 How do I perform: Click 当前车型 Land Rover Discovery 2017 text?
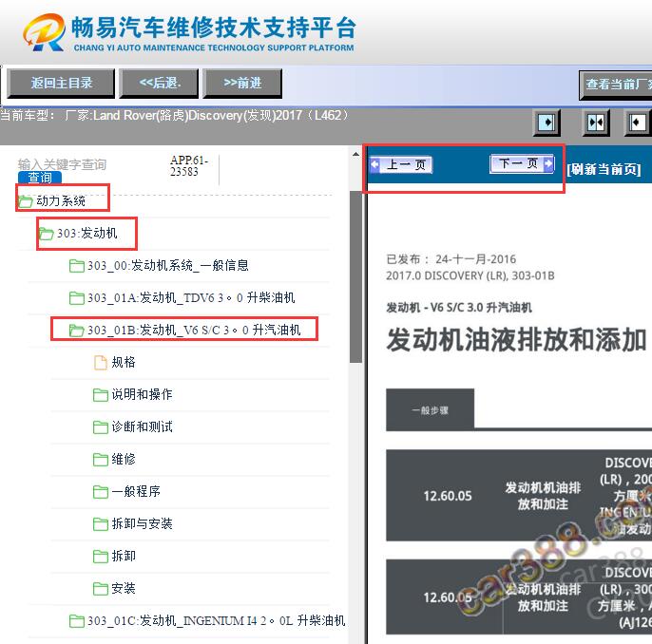click(175, 116)
